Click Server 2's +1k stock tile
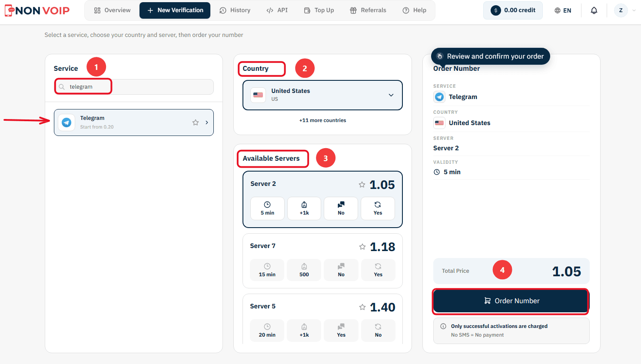 coord(304,208)
